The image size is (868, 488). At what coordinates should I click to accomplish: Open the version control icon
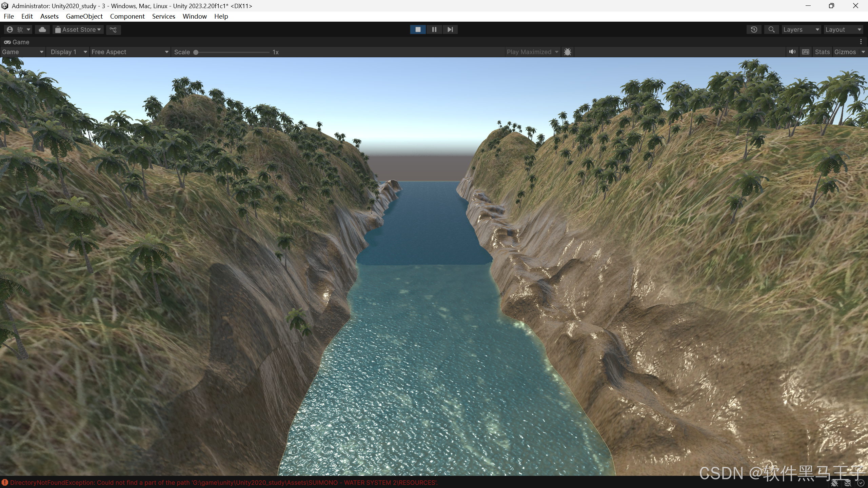tap(113, 29)
